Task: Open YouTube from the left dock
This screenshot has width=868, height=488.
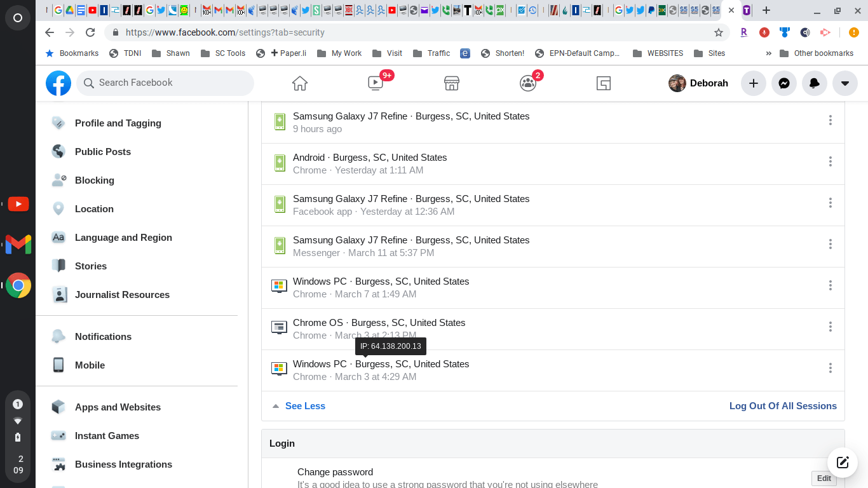Action: [17, 204]
